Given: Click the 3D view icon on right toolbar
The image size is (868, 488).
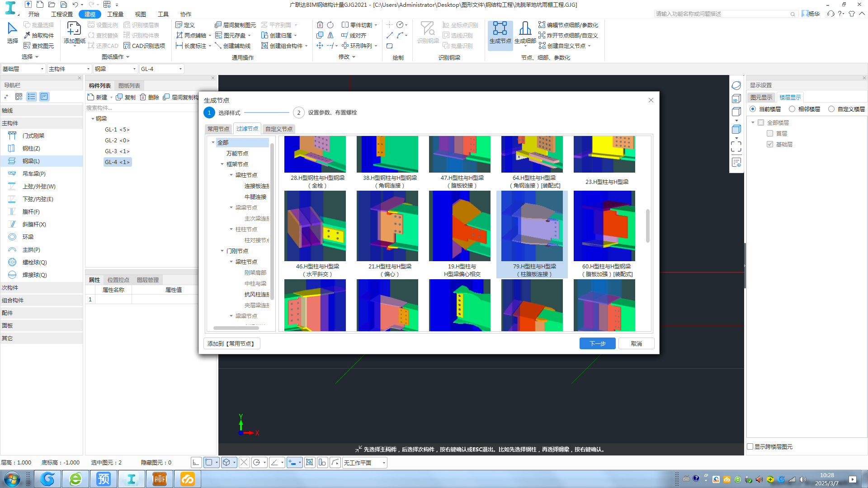Looking at the screenshot, I should click(x=736, y=99).
